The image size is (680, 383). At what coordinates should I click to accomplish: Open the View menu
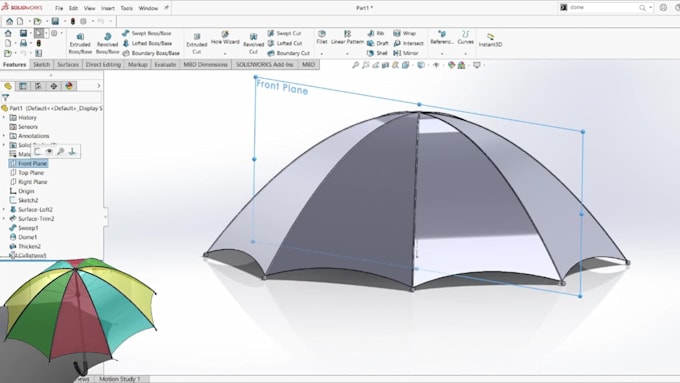tap(89, 8)
